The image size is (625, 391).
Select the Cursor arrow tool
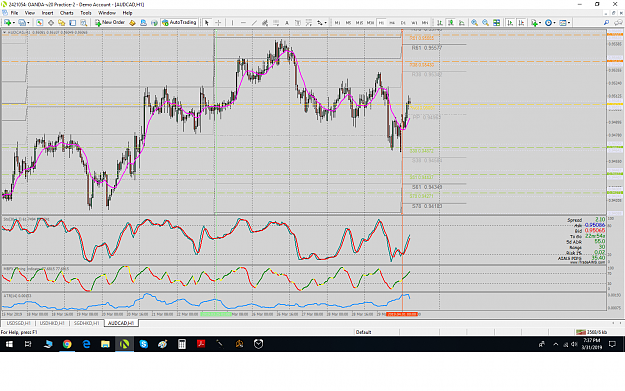(x=207, y=23)
